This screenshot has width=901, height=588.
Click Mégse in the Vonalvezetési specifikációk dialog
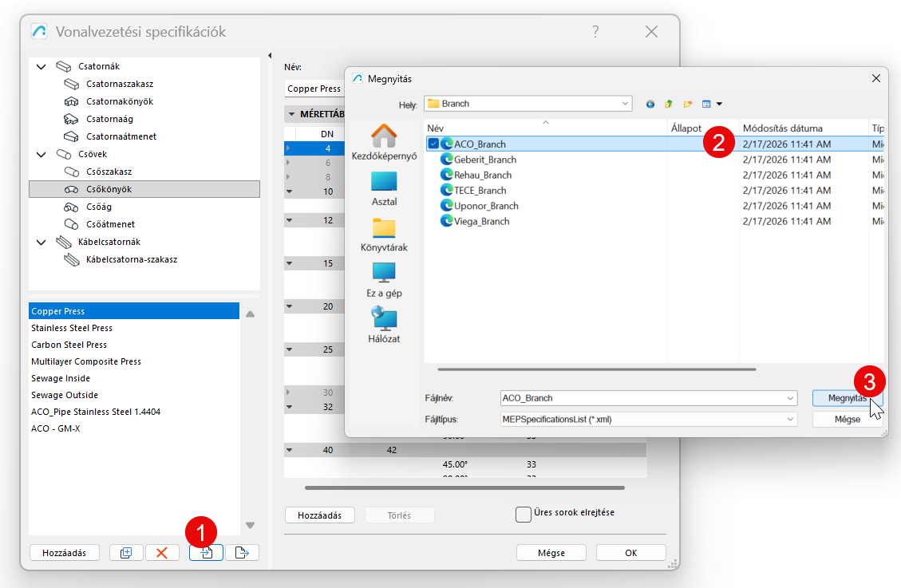(x=551, y=552)
